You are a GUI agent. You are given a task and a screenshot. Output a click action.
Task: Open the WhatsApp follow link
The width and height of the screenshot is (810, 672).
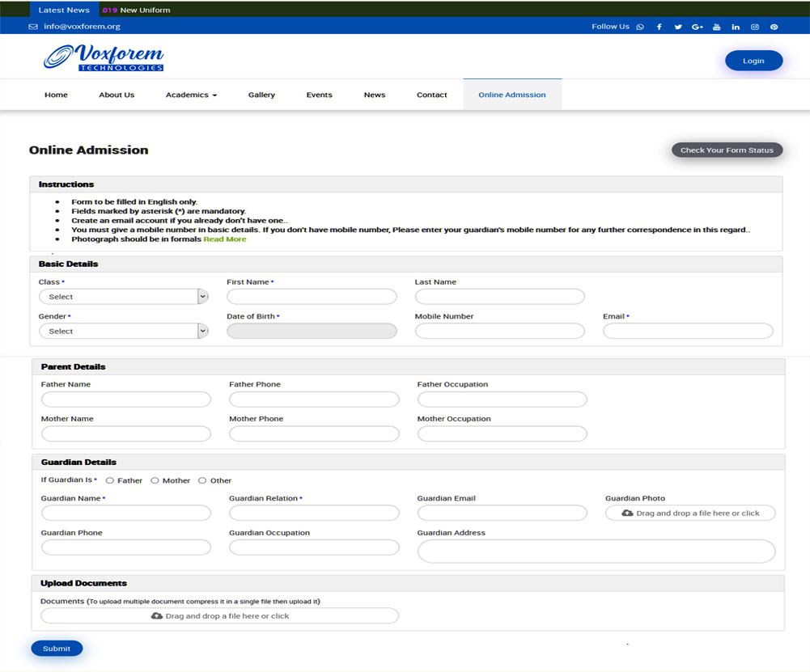pos(640,27)
